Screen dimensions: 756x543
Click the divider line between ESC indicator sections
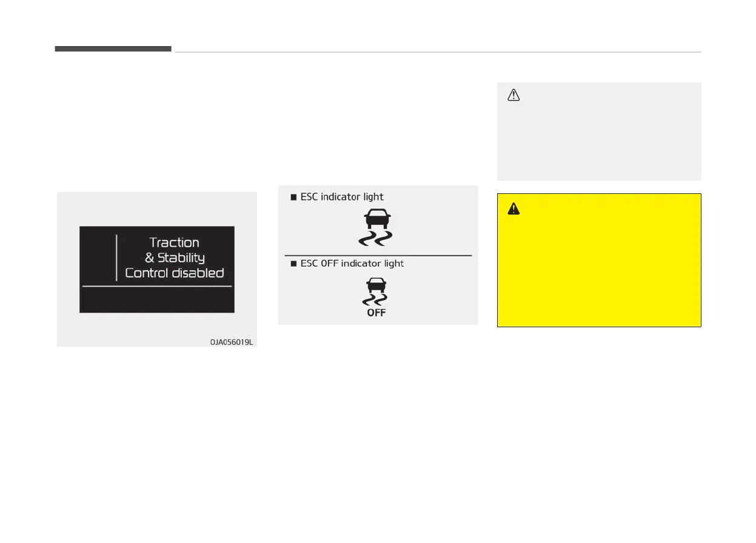coord(378,256)
